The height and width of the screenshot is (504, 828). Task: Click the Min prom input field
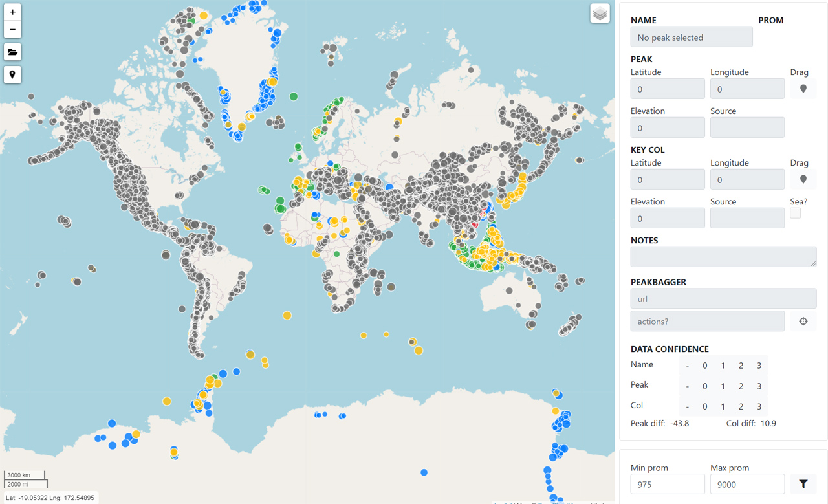tap(667, 484)
